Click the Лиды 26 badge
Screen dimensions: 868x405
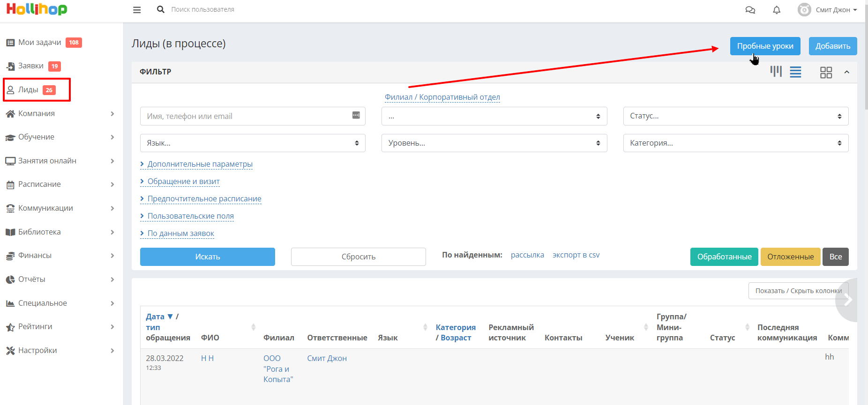click(x=49, y=90)
